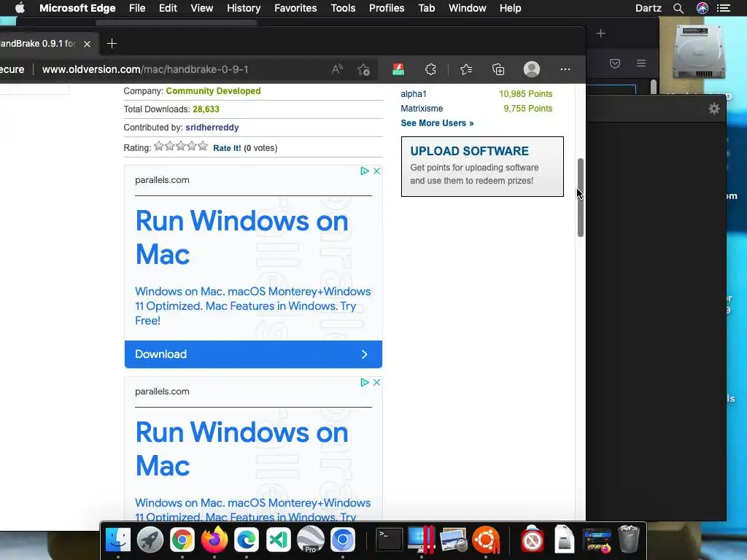Open user alpha1's profile

[414, 94]
